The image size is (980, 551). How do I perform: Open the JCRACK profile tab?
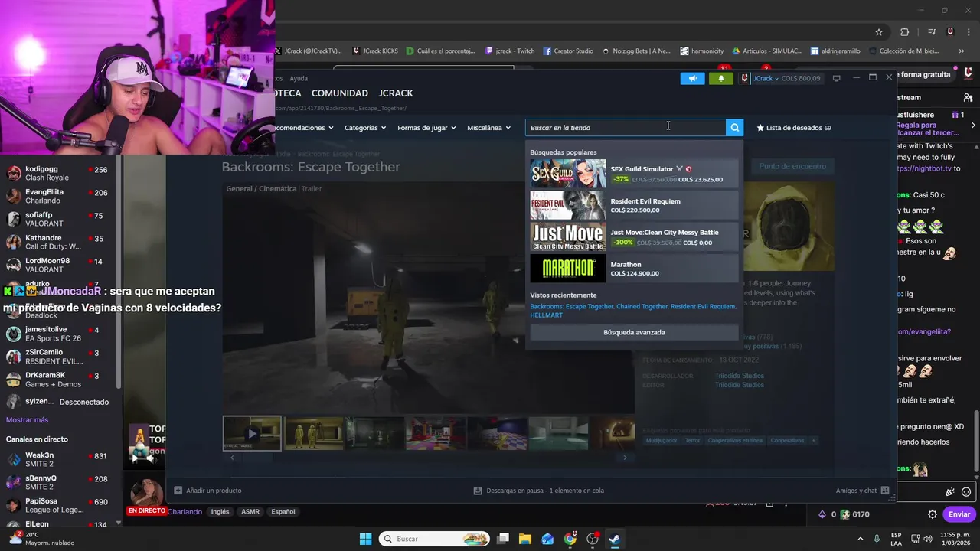(x=395, y=93)
